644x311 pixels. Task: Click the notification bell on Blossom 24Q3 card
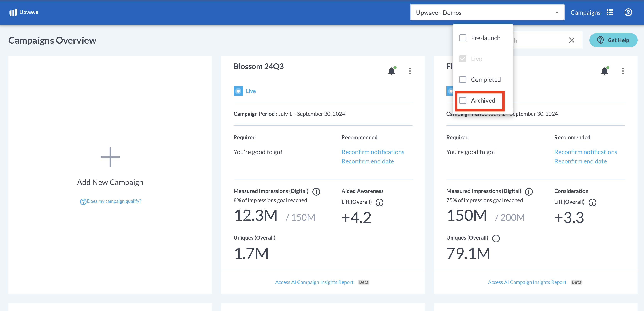[x=392, y=71]
